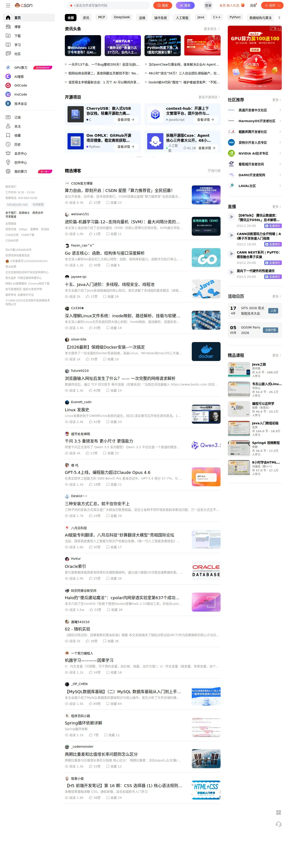The height and width of the screenshot is (868, 289).
Task: Open 技术会议 sidebar entry
Action: point(29,103)
